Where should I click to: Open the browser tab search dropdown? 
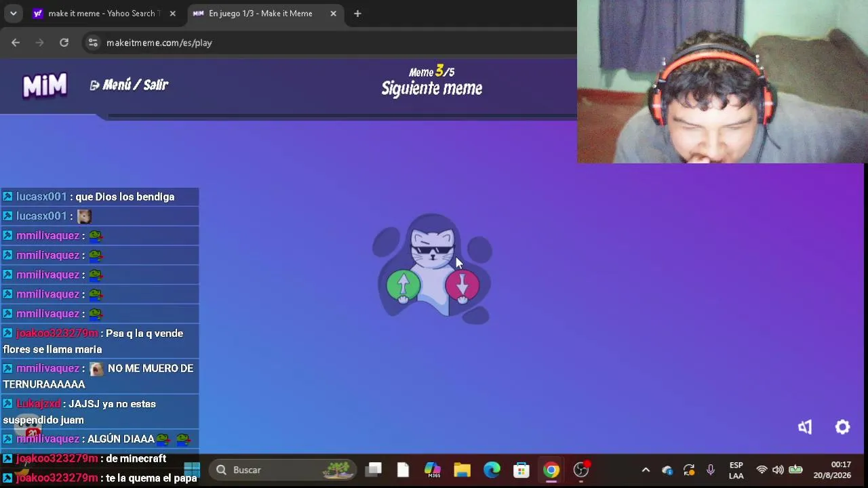click(13, 14)
